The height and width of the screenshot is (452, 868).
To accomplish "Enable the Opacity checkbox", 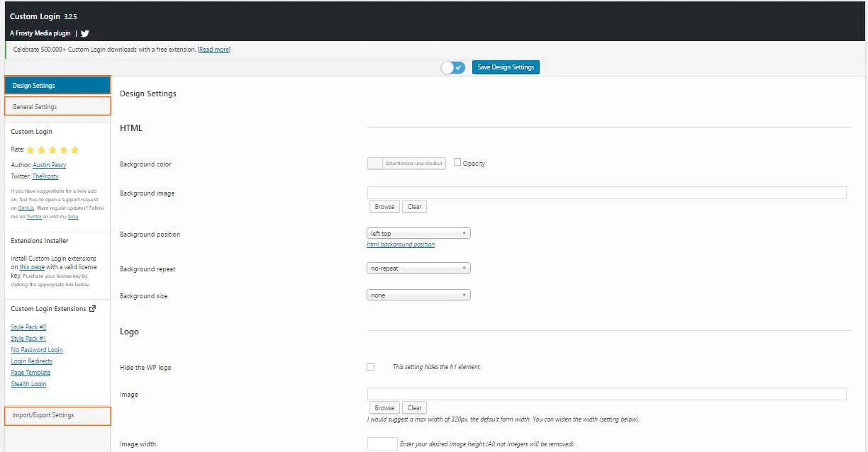I will (457, 162).
